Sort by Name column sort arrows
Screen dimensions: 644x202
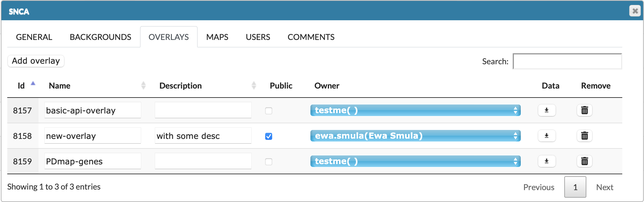pos(143,85)
